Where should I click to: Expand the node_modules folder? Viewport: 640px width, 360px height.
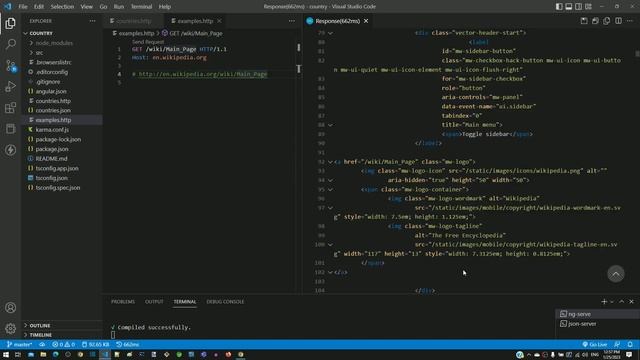tap(61, 43)
